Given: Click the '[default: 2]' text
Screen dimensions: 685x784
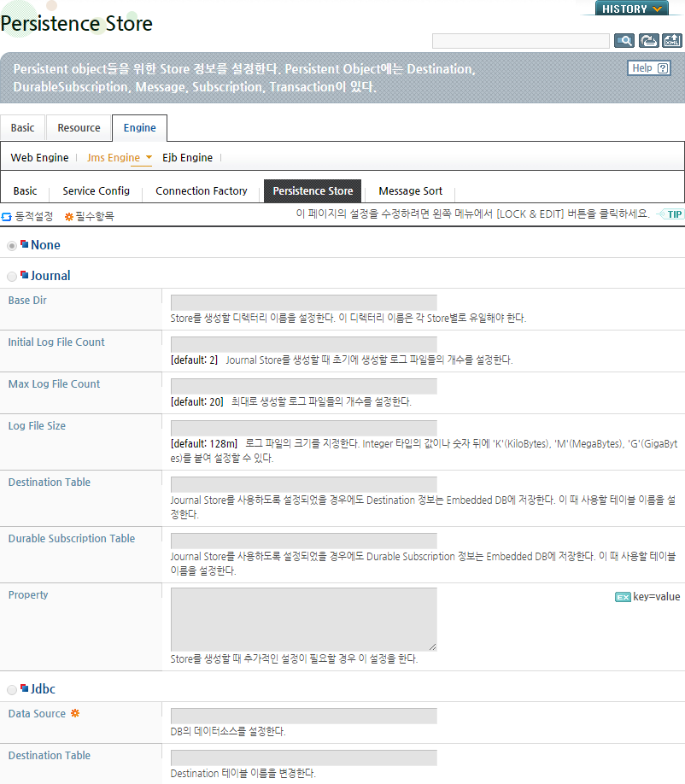Looking at the screenshot, I should pyautogui.click(x=194, y=360).
